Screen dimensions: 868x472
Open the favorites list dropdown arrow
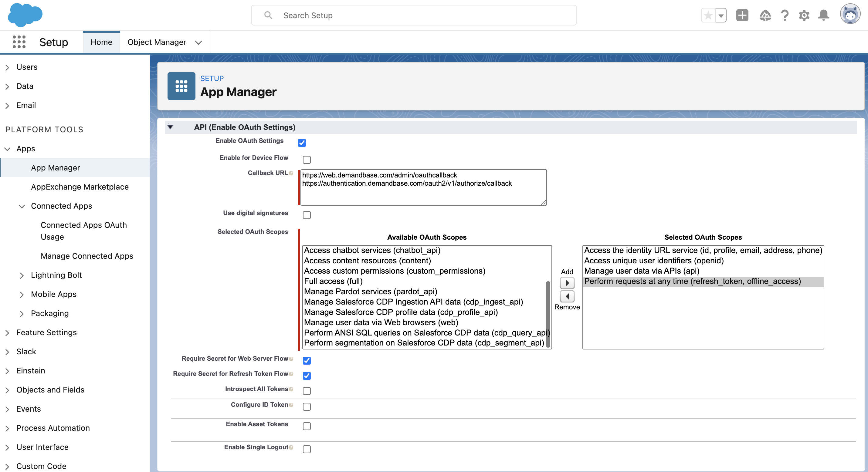[x=721, y=15]
